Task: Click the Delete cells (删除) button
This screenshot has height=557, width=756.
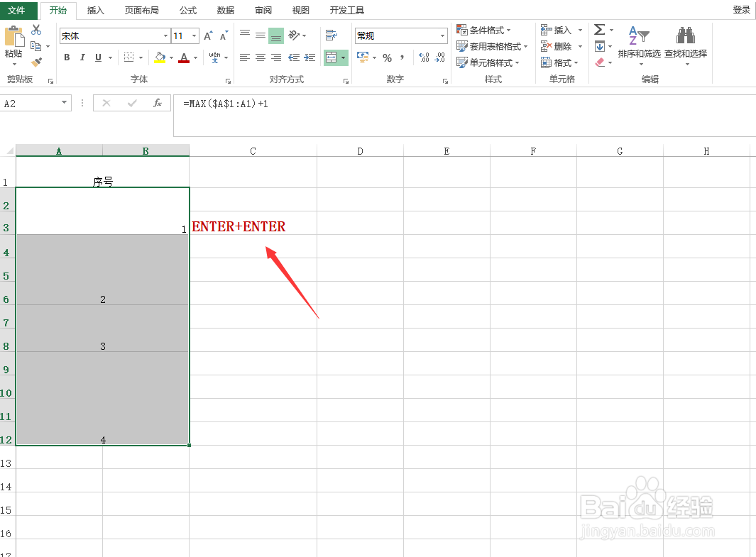Action: coord(557,46)
